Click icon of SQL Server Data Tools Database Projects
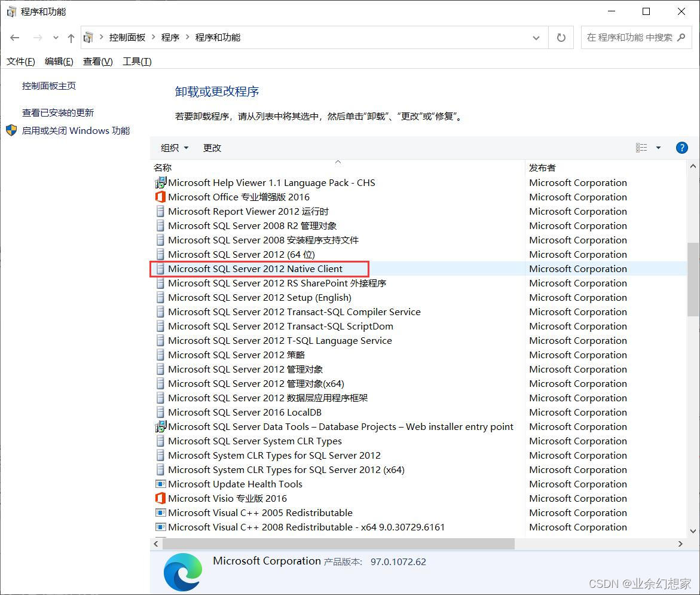 (161, 426)
